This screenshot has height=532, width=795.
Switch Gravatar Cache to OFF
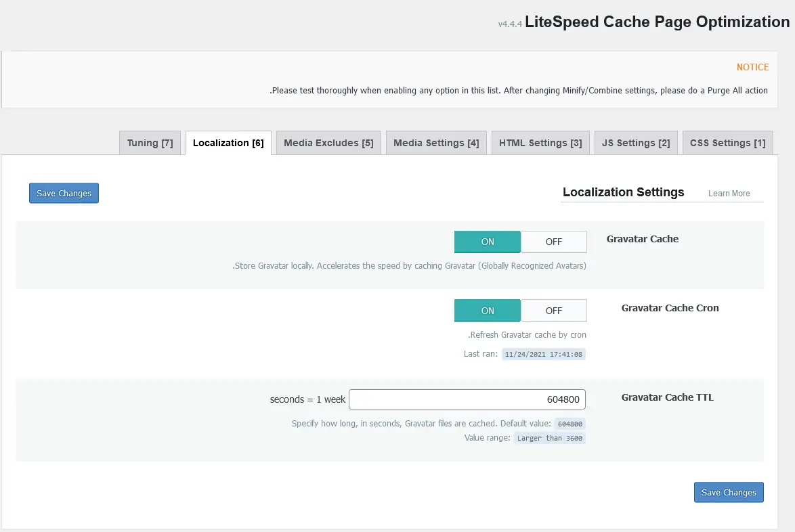554,242
